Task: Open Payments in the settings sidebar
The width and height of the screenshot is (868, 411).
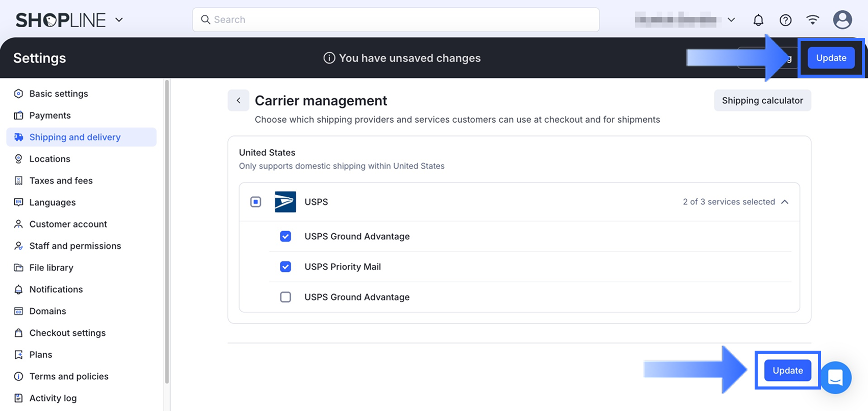Action: pyautogui.click(x=50, y=116)
